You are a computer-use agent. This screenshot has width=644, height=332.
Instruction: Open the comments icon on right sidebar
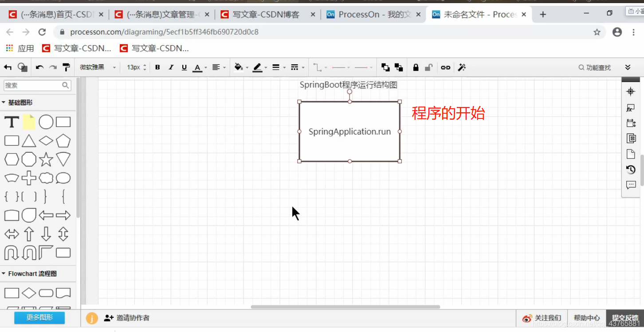[x=631, y=185]
